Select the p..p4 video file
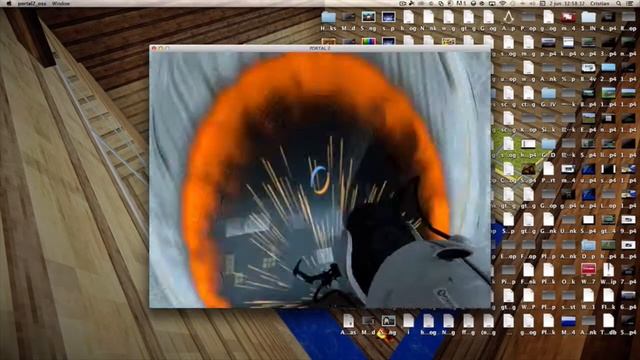The image size is (640, 360). click(548, 47)
